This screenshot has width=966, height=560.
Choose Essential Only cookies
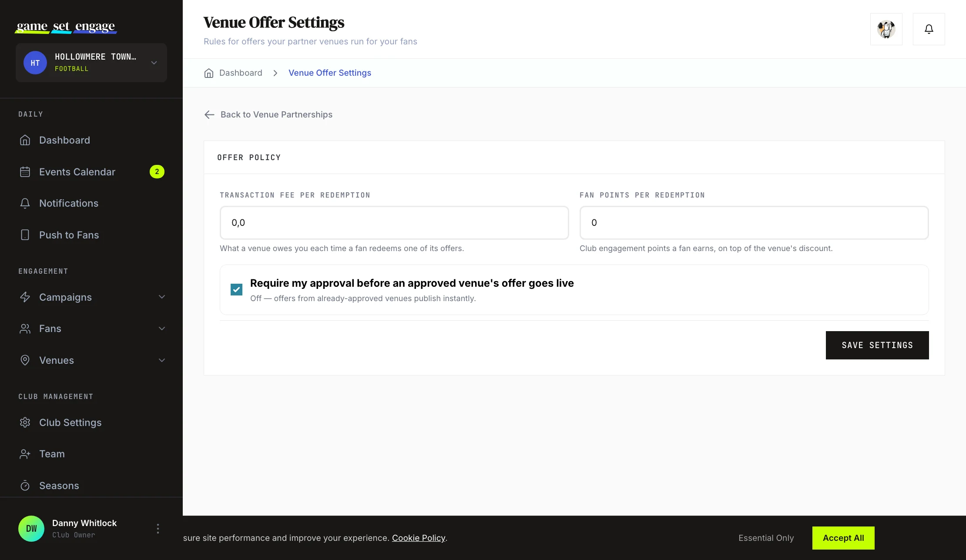[x=766, y=538]
